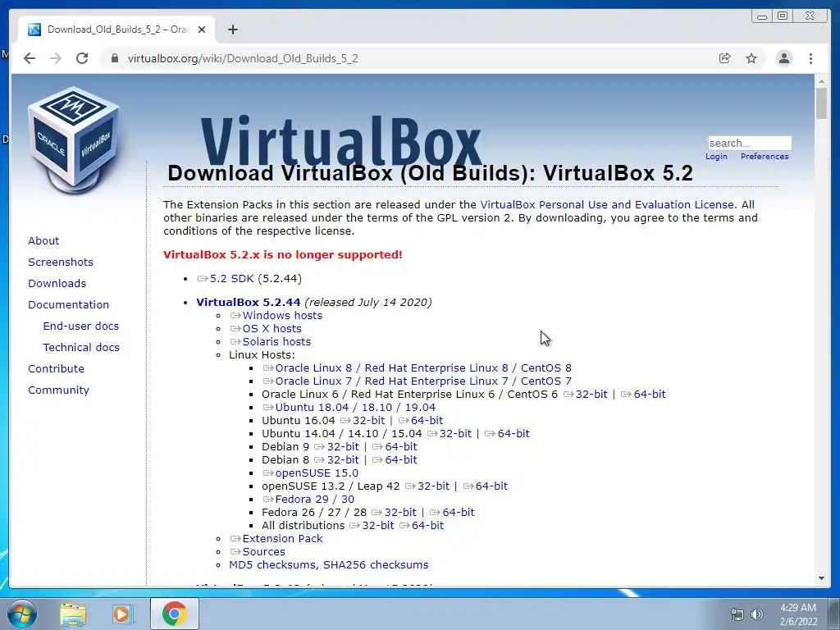Click the address bar URL

coord(243,58)
